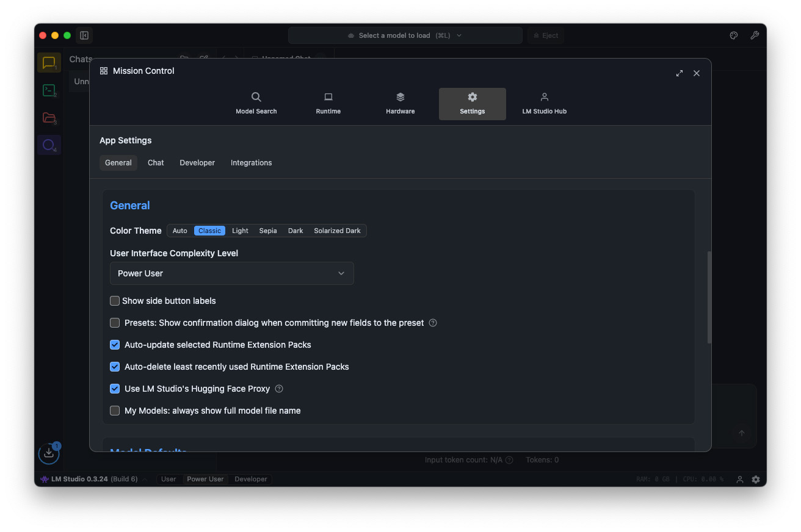Click help icon beside Presets confirmation option
This screenshot has height=532, width=801.
tap(433, 323)
